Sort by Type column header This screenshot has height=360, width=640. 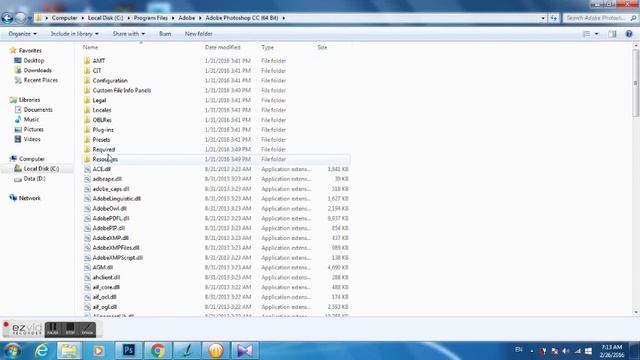pyautogui.click(x=267, y=47)
